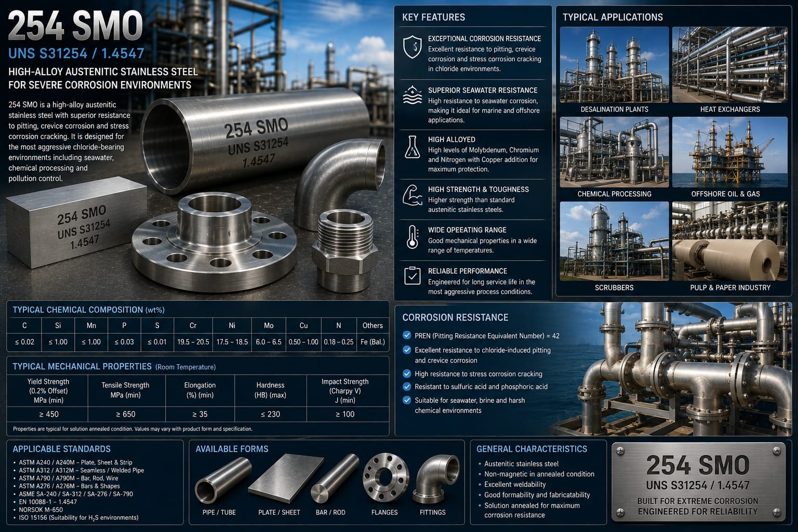The height and width of the screenshot is (532, 798).
Task: Click the checkmark beside stress corrosion cracking line
Action: click(x=407, y=374)
